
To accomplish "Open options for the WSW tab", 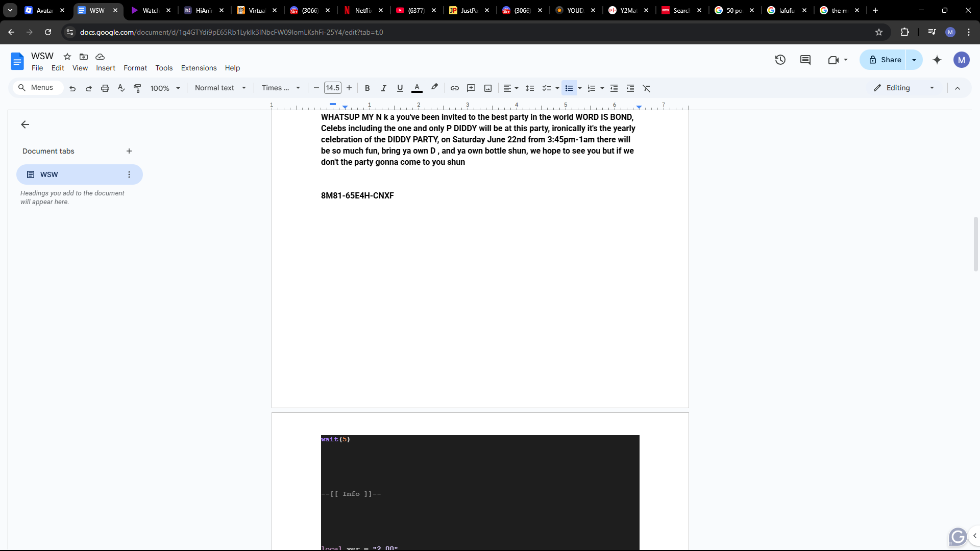I will [x=129, y=174].
